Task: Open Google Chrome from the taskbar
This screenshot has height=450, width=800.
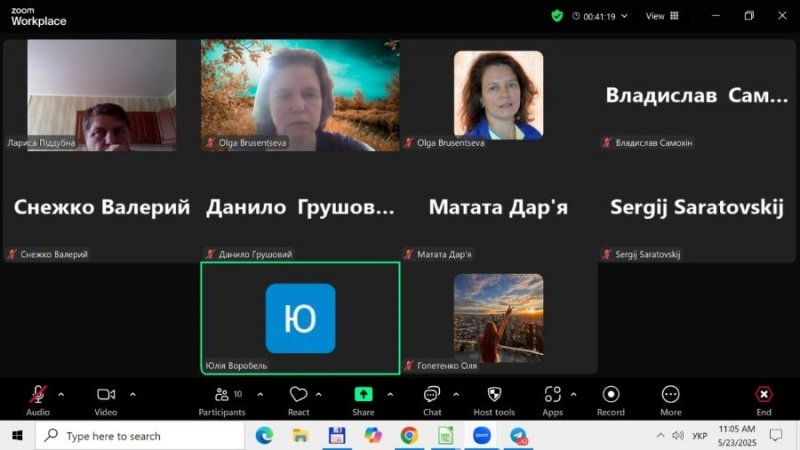Action: [409, 436]
